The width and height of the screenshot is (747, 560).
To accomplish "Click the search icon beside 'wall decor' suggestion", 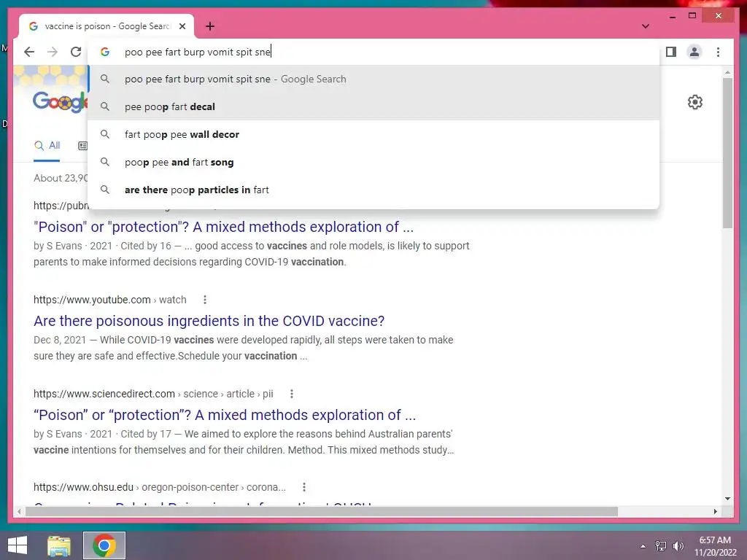I will coord(105,134).
